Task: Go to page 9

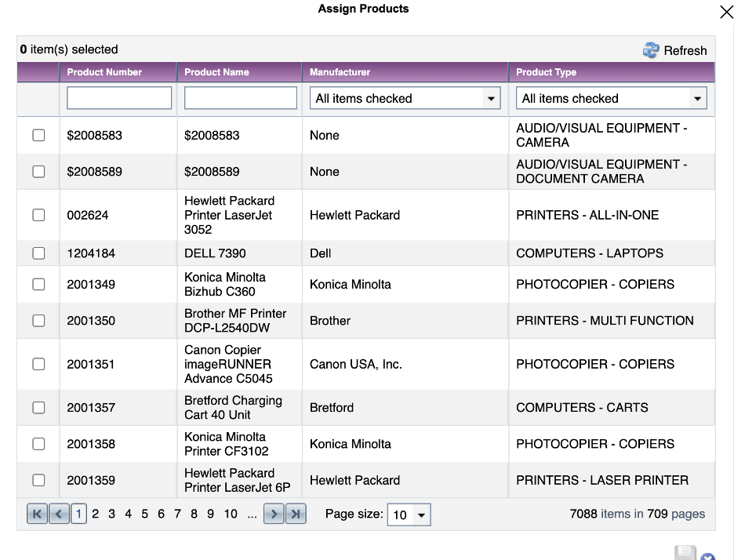Action: point(211,514)
